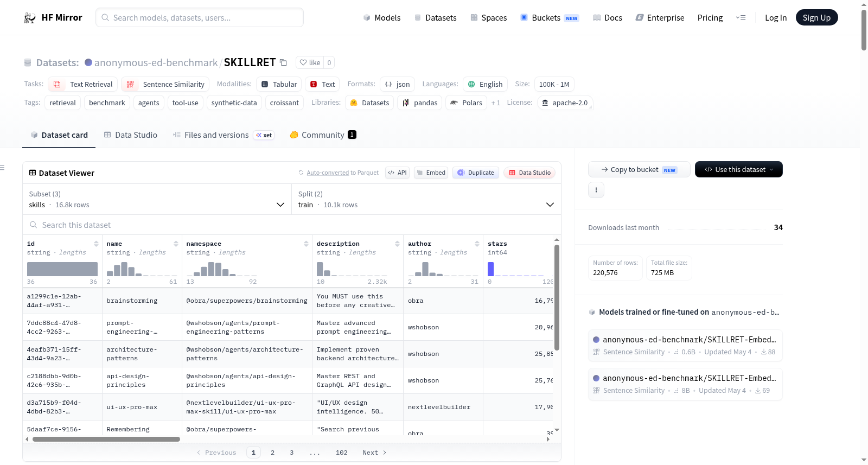Open the Files and versions tab
Viewport: 868px width, 465px height.
point(224,135)
